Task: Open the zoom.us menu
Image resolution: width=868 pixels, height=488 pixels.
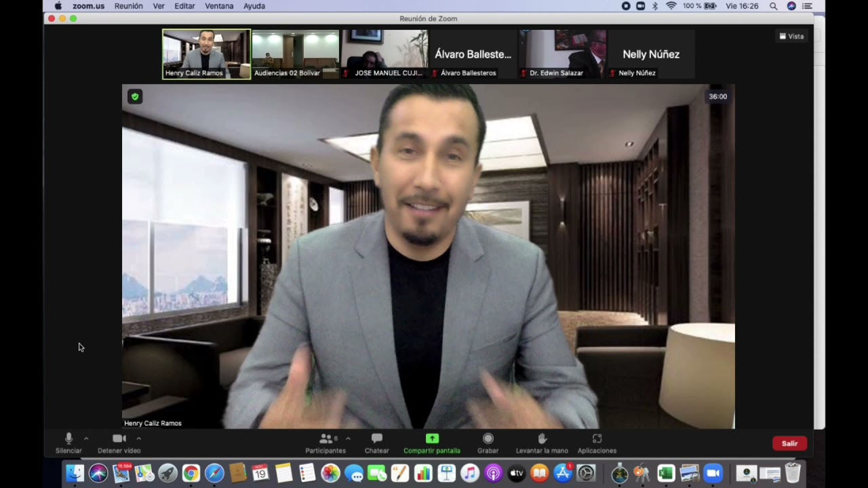Action: pyautogui.click(x=88, y=6)
